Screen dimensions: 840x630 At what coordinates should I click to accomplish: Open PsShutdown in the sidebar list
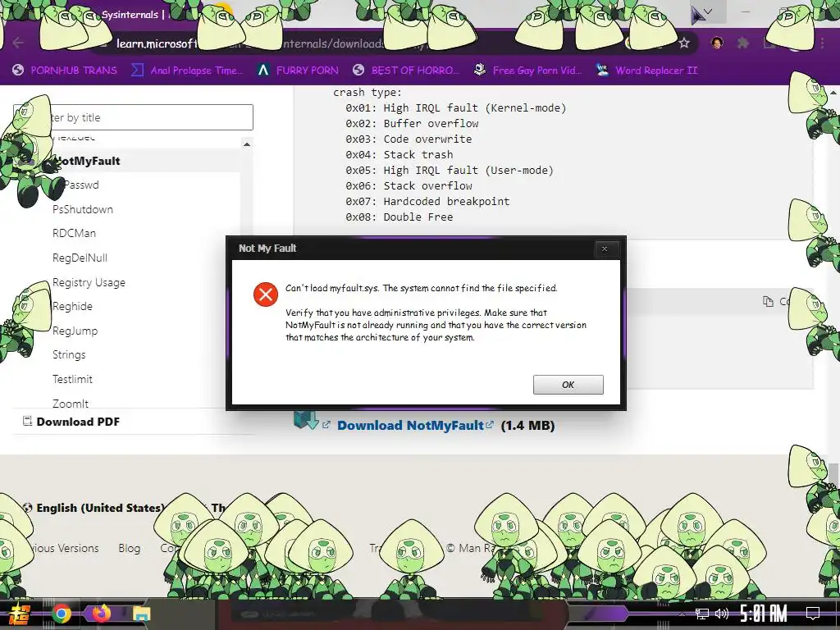pos(83,209)
